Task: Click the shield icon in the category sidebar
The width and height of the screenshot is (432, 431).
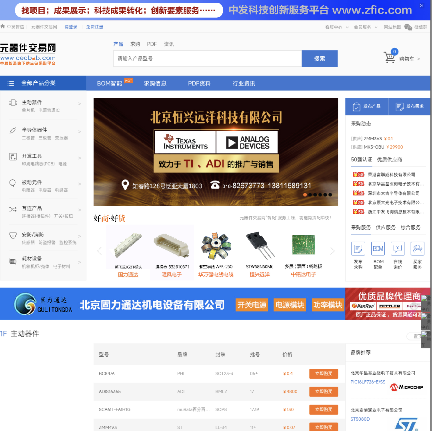Action: point(13,235)
